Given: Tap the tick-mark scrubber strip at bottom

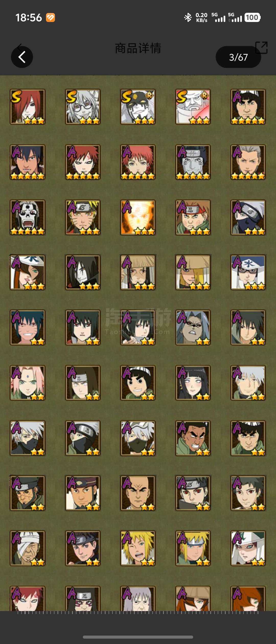Looking at the screenshot, I should [x=138, y=612].
